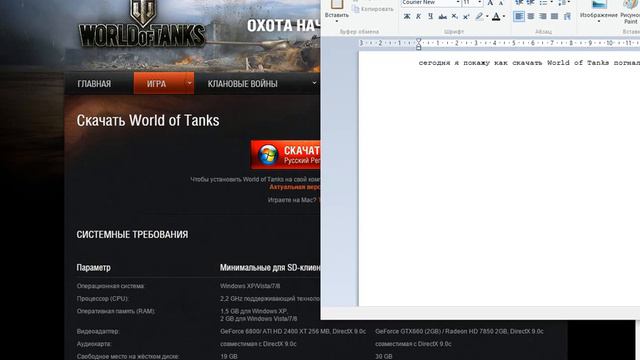Expand the ИГРА menu dropdown arrow
Image resolution: width=640 pixels, height=360 pixels.
(x=189, y=83)
